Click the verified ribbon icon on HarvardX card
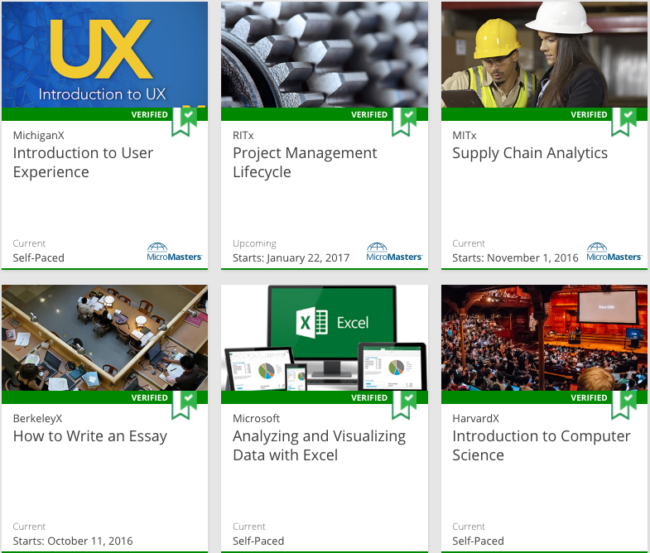This screenshot has width=650, height=553. (624, 405)
